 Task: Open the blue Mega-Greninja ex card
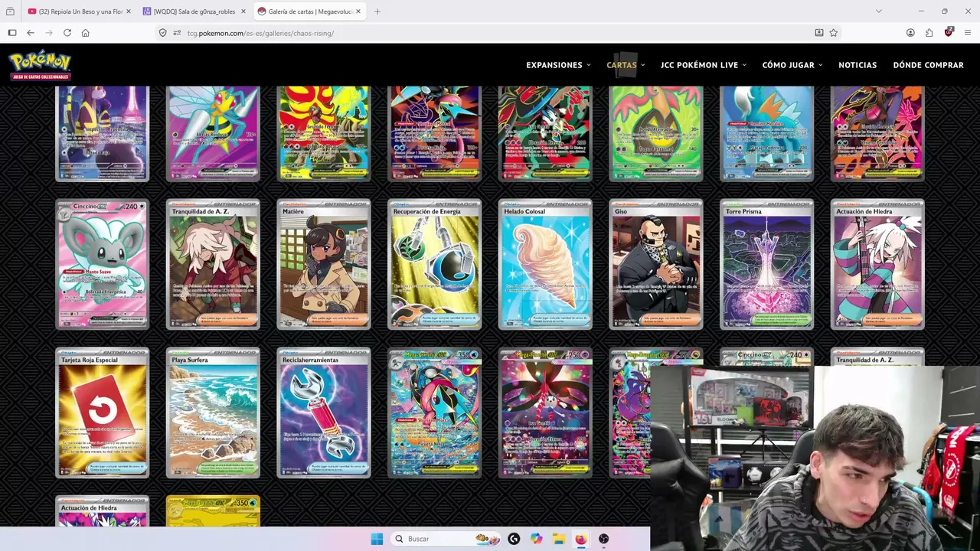pyautogui.click(x=435, y=413)
